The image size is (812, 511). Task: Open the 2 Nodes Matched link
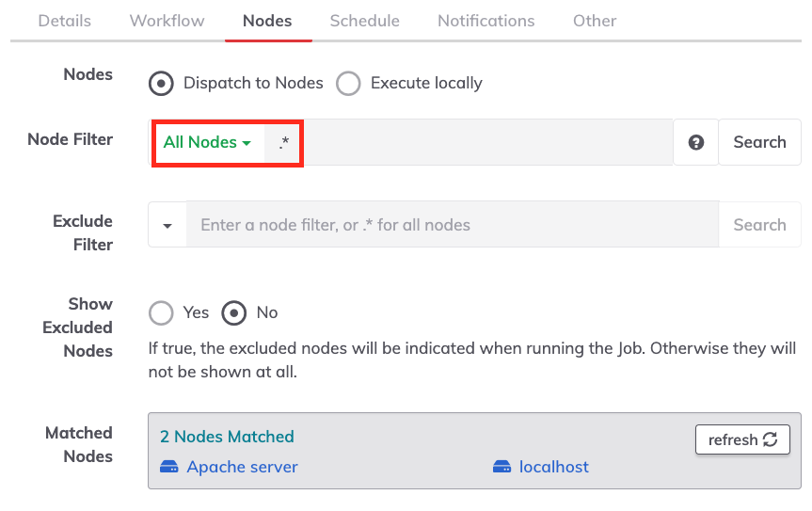point(227,437)
